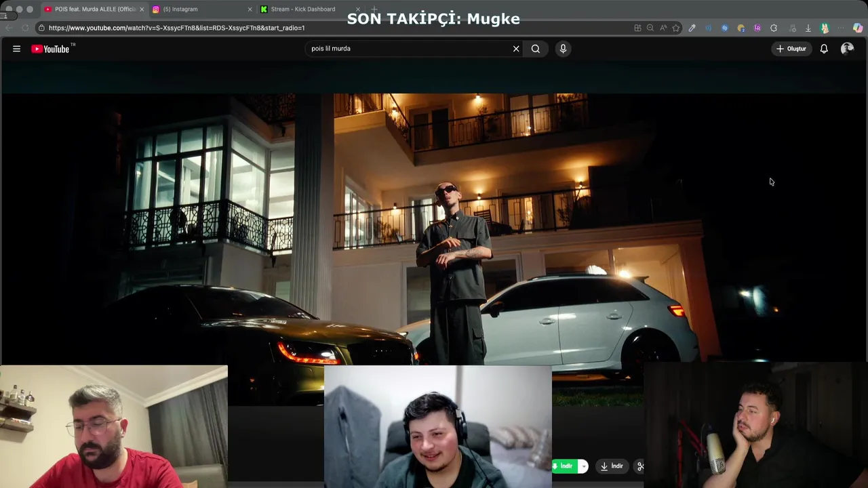Expand the green İndir dropdown arrow
This screenshot has height=488, width=868.
coord(583,466)
